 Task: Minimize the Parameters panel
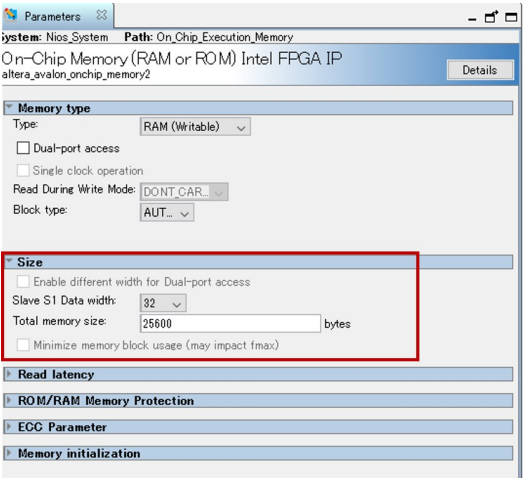click(x=472, y=19)
